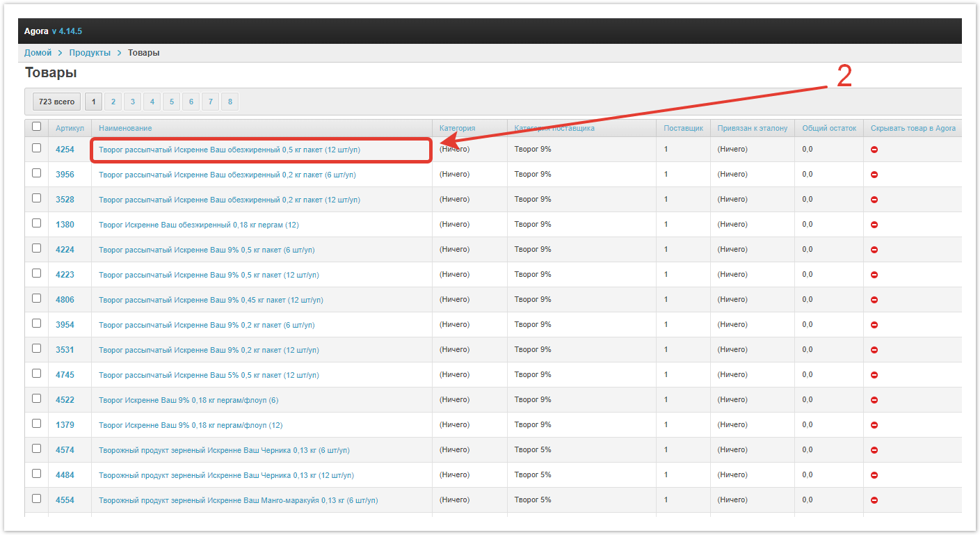Select checkbox for article 4745 row
This screenshot has width=980, height=535.
(36, 374)
